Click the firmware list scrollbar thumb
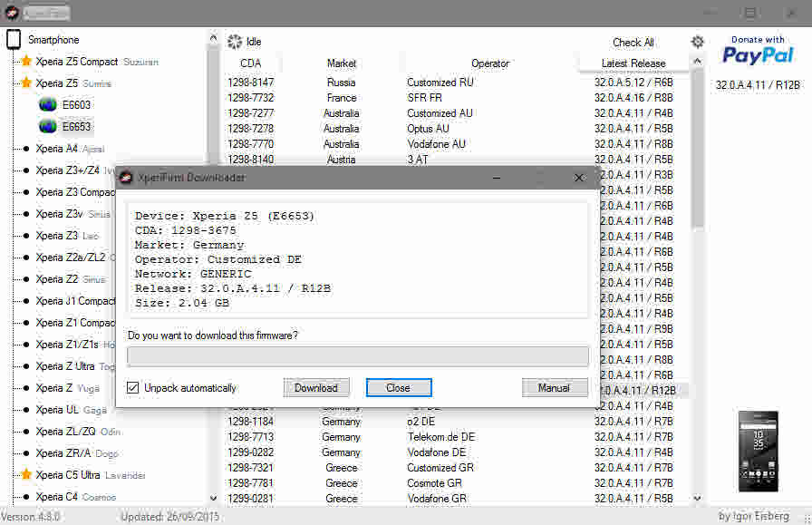 point(698,148)
